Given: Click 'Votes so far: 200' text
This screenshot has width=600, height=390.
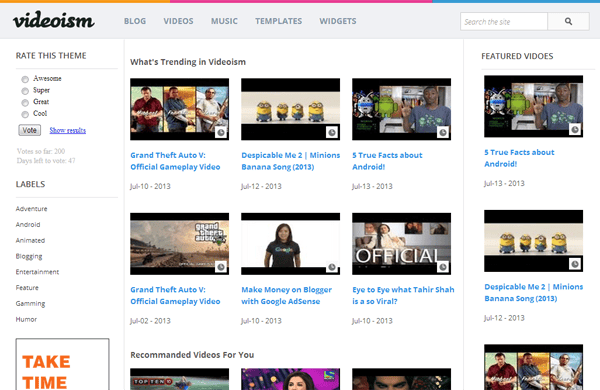Looking at the screenshot, I should click(41, 151).
